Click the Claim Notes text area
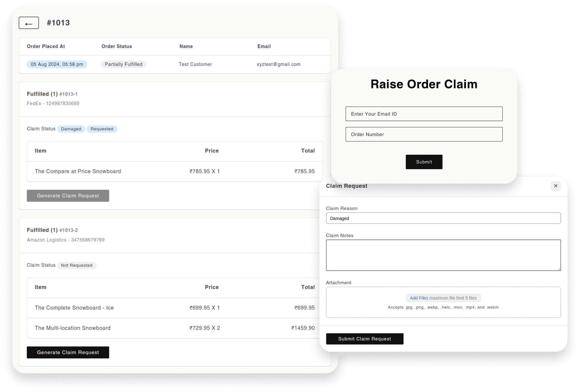This screenshot has width=580, height=392. click(443, 255)
